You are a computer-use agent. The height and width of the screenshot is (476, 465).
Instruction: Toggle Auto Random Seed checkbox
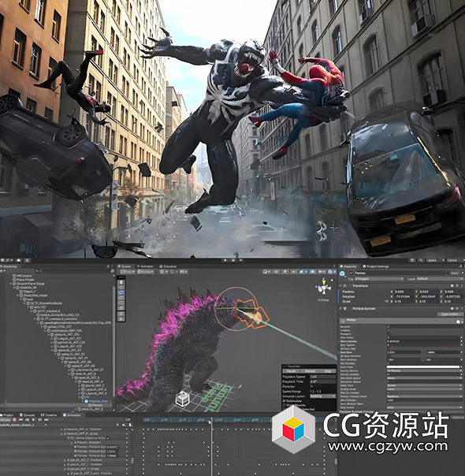pyautogui.click(x=389, y=404)
